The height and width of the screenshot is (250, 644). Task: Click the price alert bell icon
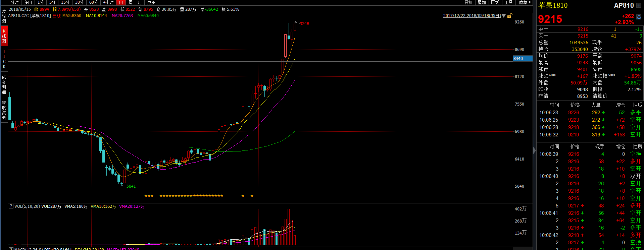(x=639, y=17)
